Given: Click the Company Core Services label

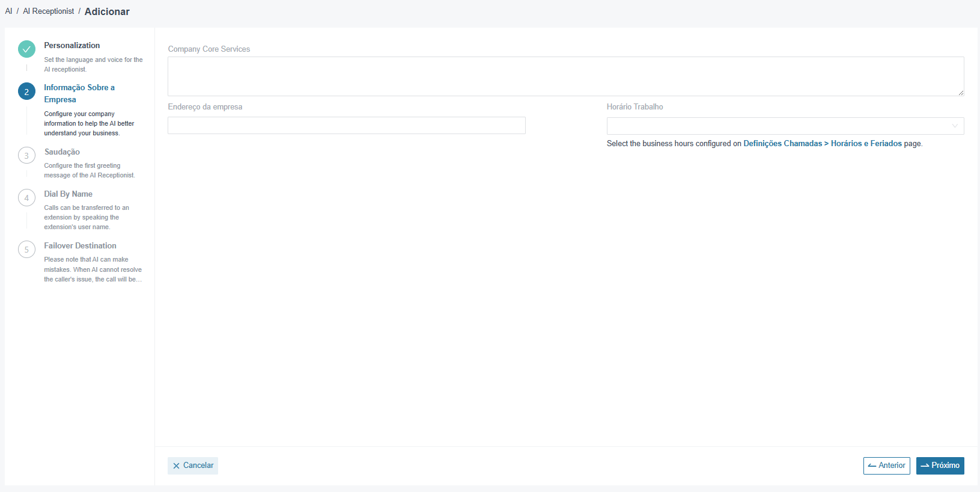Looking at the screenshot, I should (x=209, y=49).
